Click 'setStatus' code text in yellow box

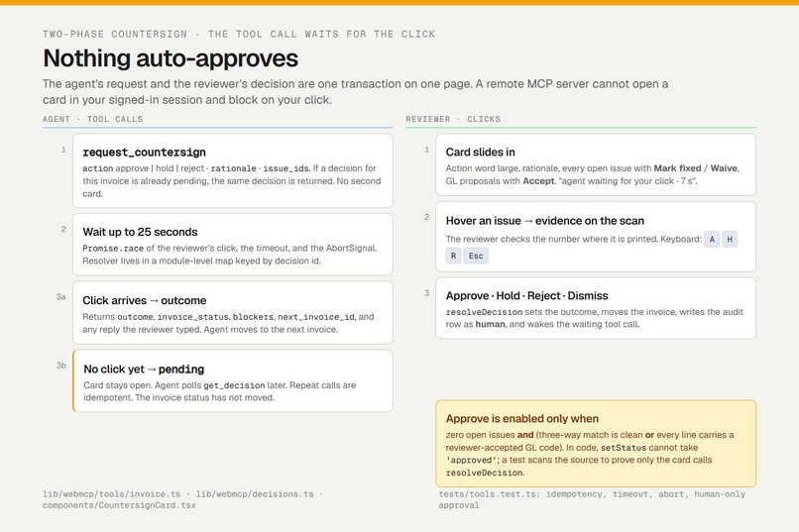pyautogui.click(x=624, y=448)
